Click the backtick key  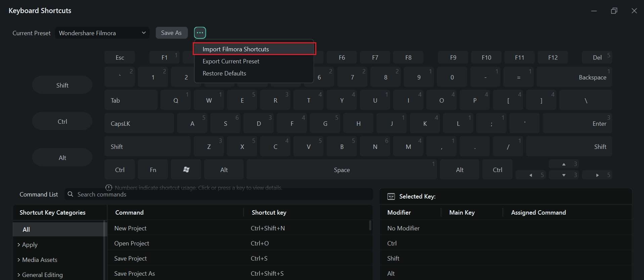pyautogui.click(x=120, y=77)
